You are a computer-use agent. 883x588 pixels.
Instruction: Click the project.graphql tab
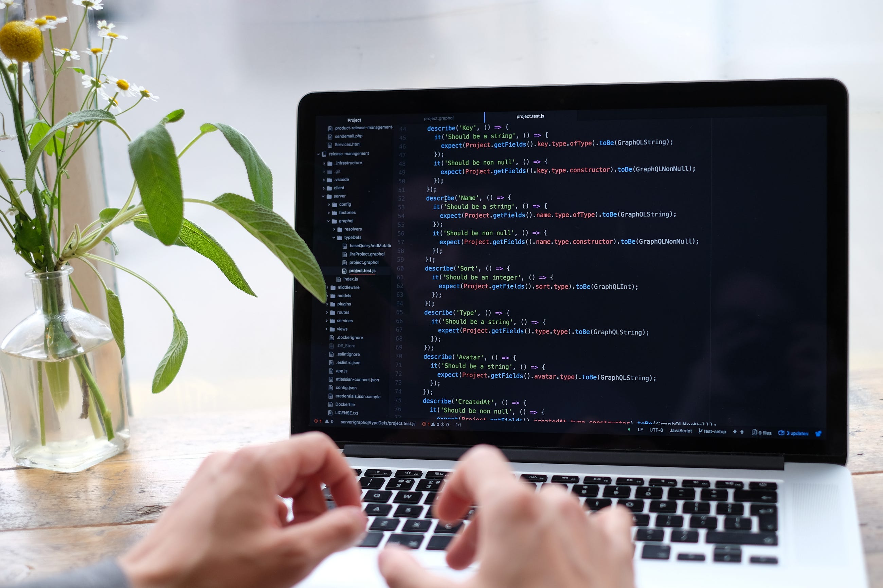pos(440,117)
